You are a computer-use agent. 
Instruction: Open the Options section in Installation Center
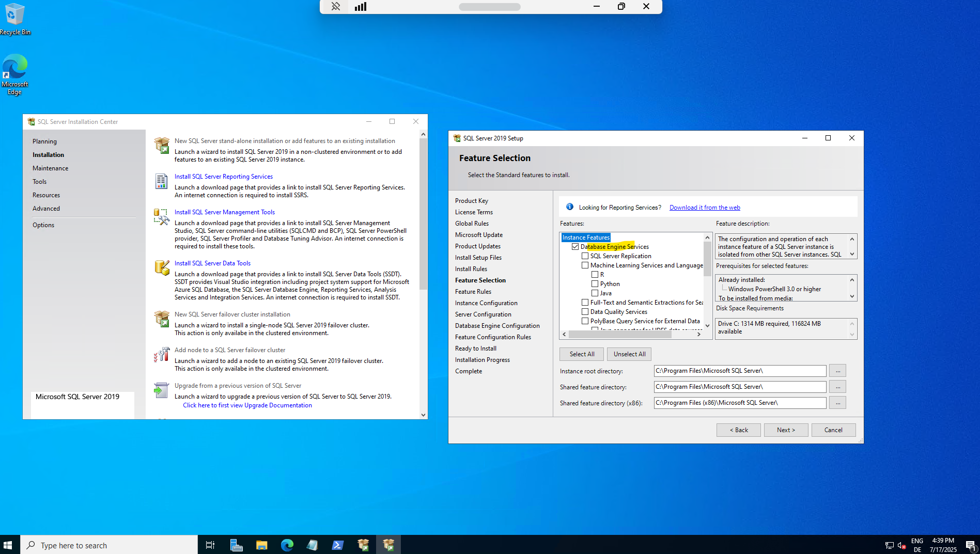point(43,225)
